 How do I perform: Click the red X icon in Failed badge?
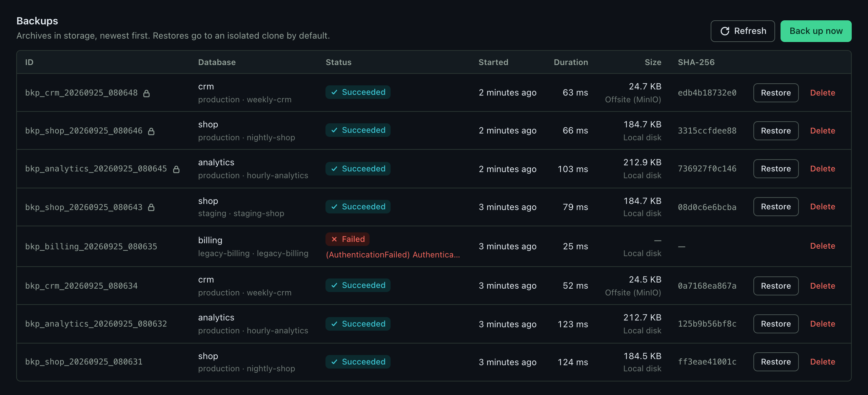pyautogui.click(x=334, y=239)
